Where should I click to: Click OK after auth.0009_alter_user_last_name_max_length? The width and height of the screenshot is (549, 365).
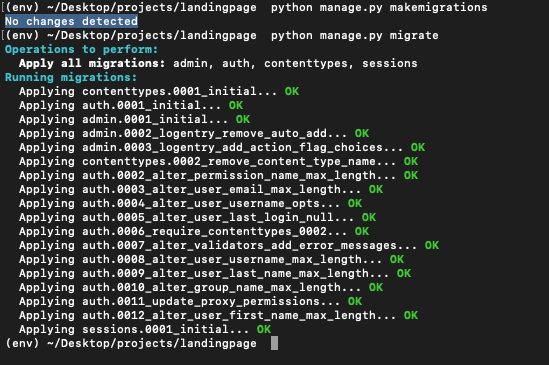(404, 274)
